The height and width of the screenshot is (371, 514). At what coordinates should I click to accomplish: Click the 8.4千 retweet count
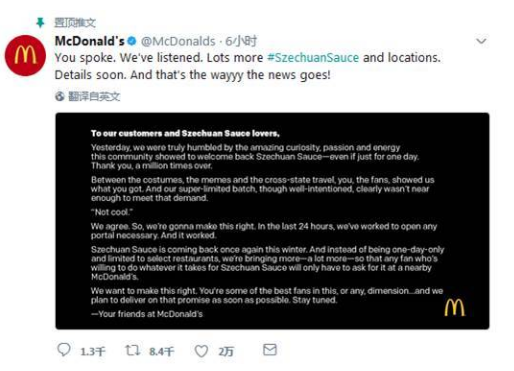click(x=162, y=351)
